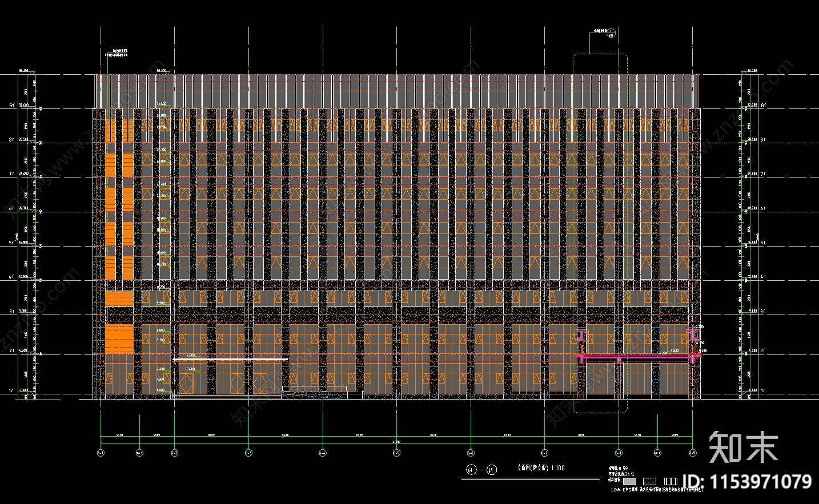Click the striped aluminum grille legend swatch

(671, 481)
